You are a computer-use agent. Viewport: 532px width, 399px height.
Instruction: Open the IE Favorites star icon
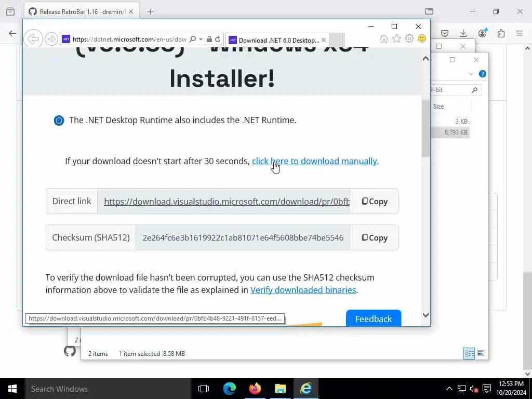tap(396, 38)
